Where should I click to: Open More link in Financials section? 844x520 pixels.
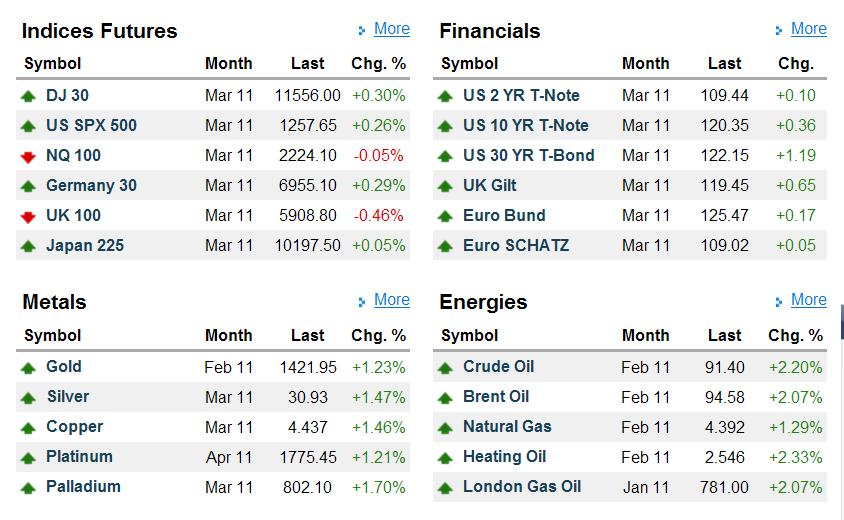tap(808, 29)
